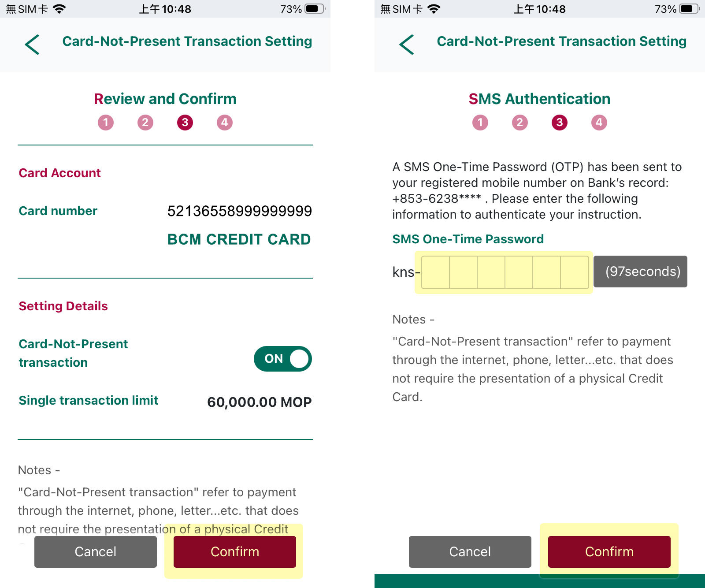
Task: Confirm the SMS authentication code
Action: coord(609,552)
